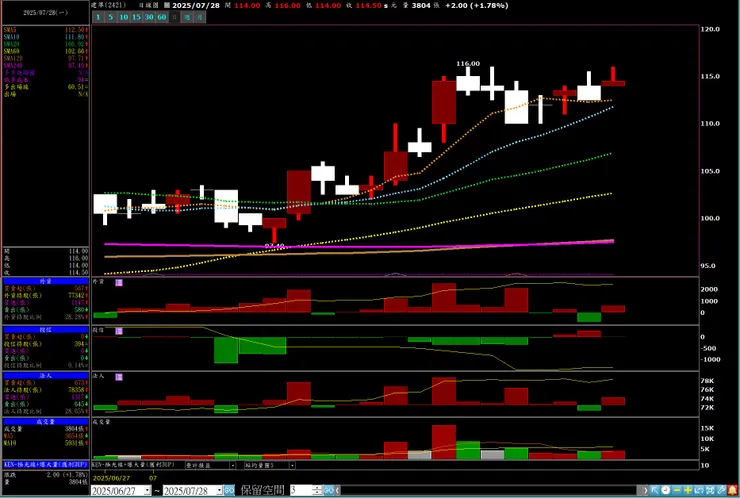Select the daily (日) chart period

[175, 17]
